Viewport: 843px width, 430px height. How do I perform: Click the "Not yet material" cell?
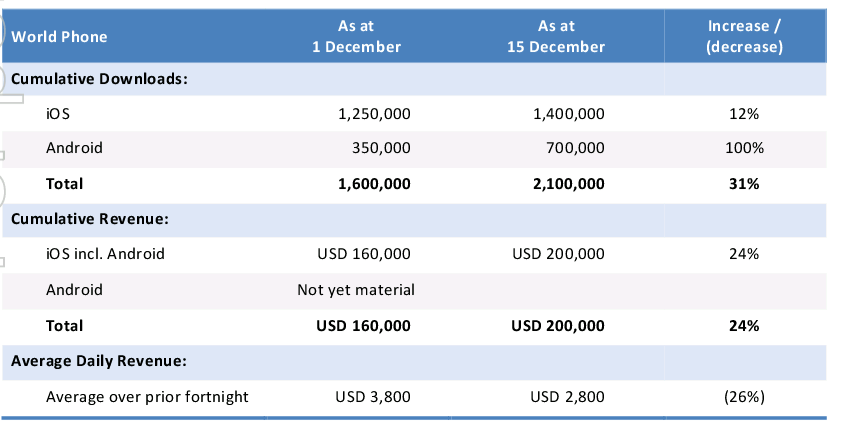point(356,290)
